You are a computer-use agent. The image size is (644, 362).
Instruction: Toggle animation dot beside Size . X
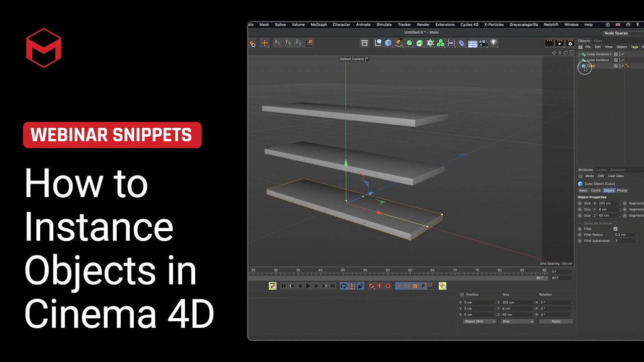(580, 203)
